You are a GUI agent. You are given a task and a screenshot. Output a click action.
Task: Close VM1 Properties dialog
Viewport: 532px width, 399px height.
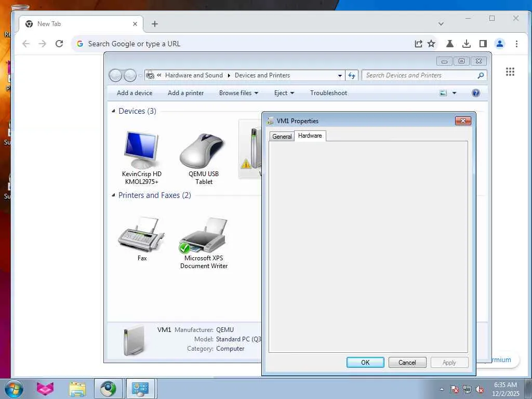point(463,121)
